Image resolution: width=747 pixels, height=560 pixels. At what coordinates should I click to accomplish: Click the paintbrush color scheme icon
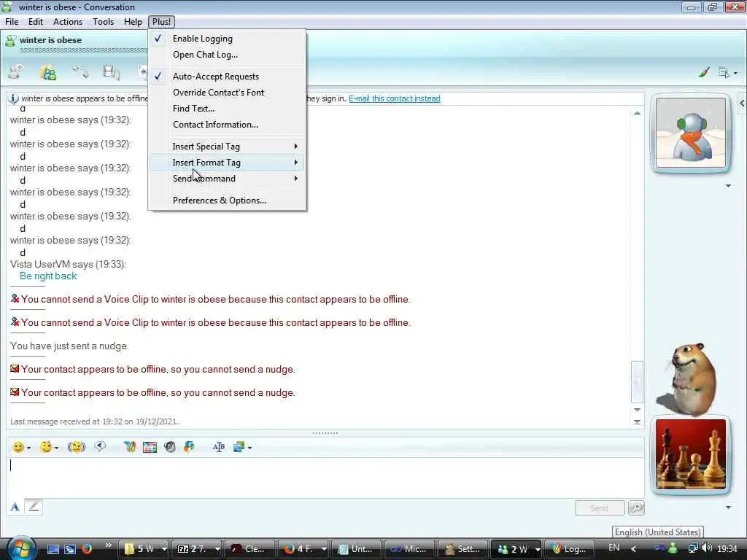[704, 72]
